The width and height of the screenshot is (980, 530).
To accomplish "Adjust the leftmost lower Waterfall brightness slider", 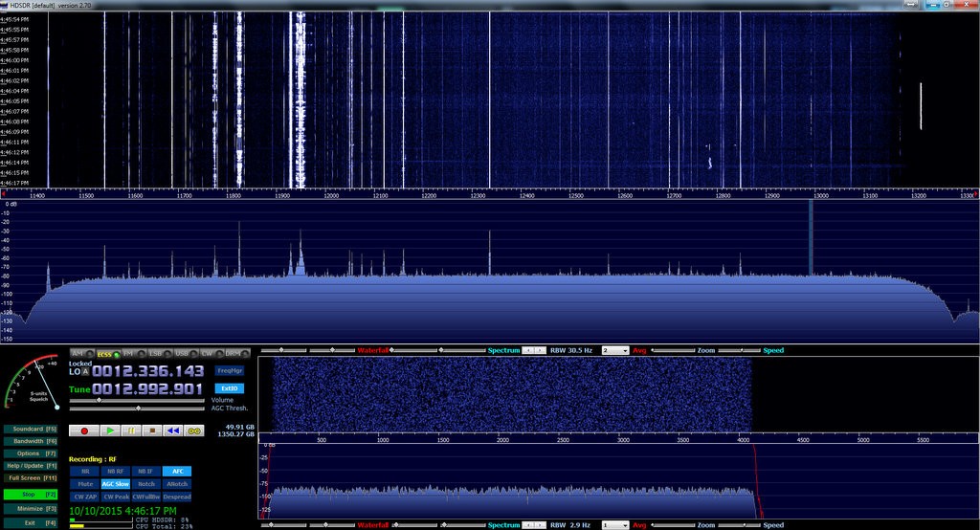I will [x=283, y=525].
